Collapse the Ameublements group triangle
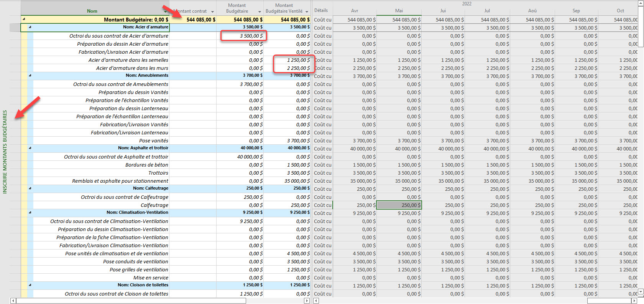The height and width of the screenshot is (304, 644). (x=30, y=76)
